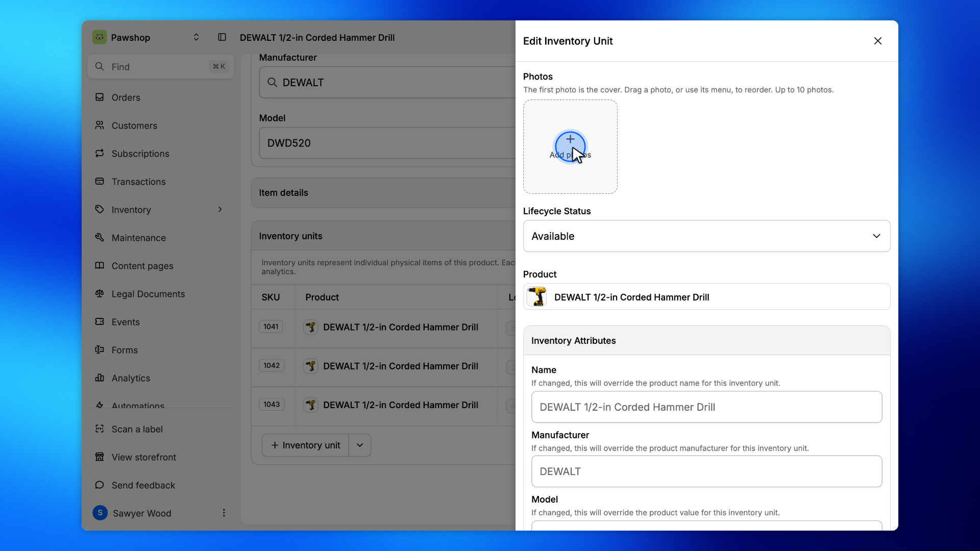980x551 pixels.
Task: Click the Analytics chart icon
Action: click(x=100, y=378)
